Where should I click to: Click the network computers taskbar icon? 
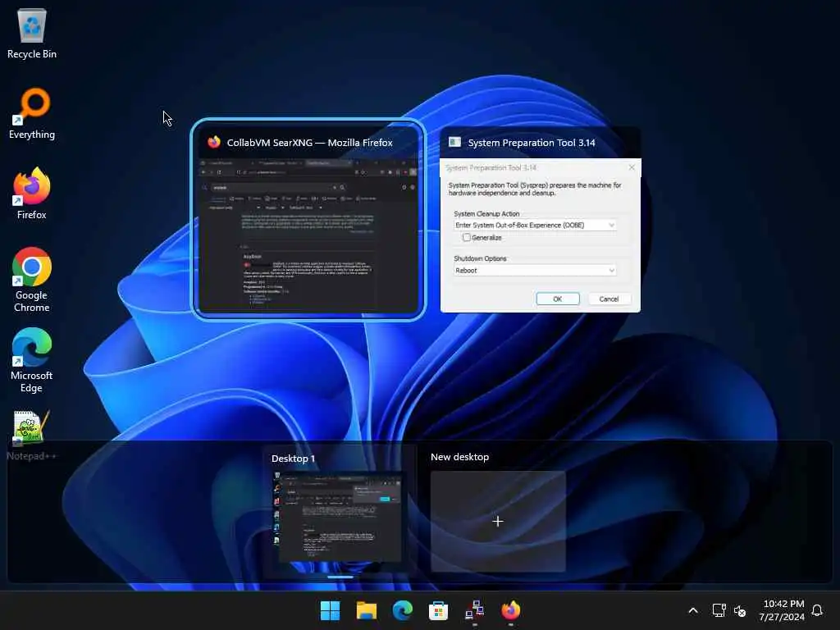[x=475, y=610]
